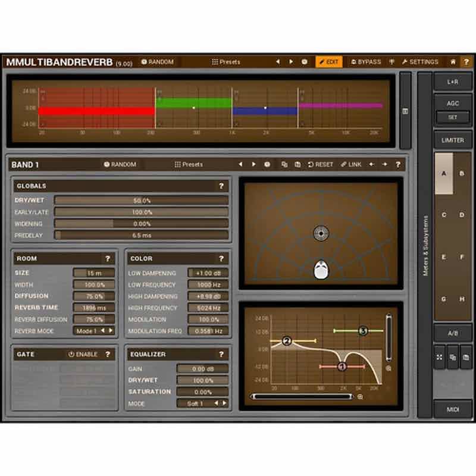
Task: Click the Link icon in the Band 1 toolbar
Action: point(350,164)
